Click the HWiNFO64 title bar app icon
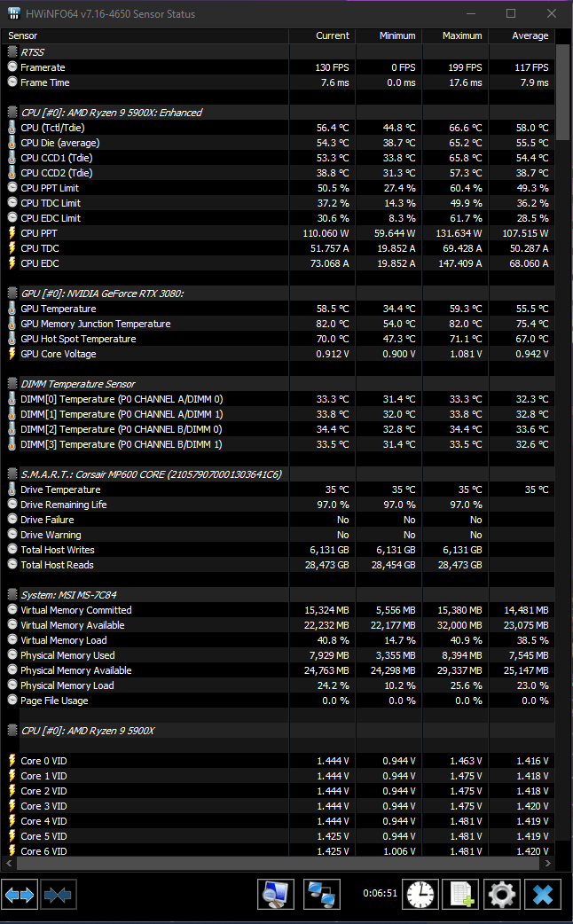The height and width of the screenshot is (924, 573). point(13,13)
